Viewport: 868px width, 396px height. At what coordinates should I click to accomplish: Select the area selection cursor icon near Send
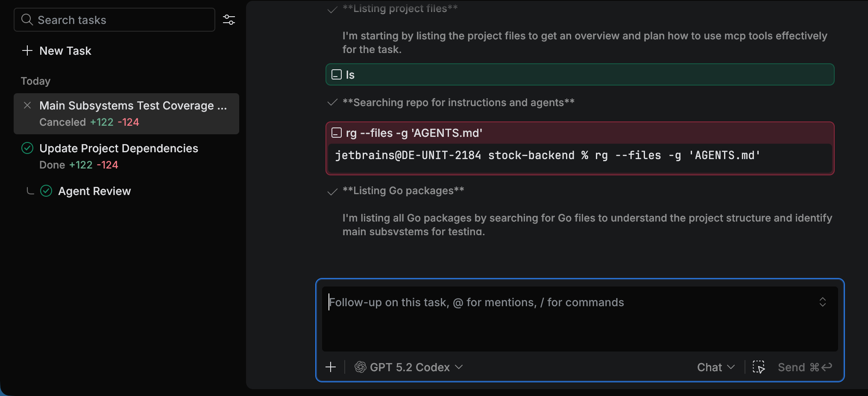pos(758,367)
